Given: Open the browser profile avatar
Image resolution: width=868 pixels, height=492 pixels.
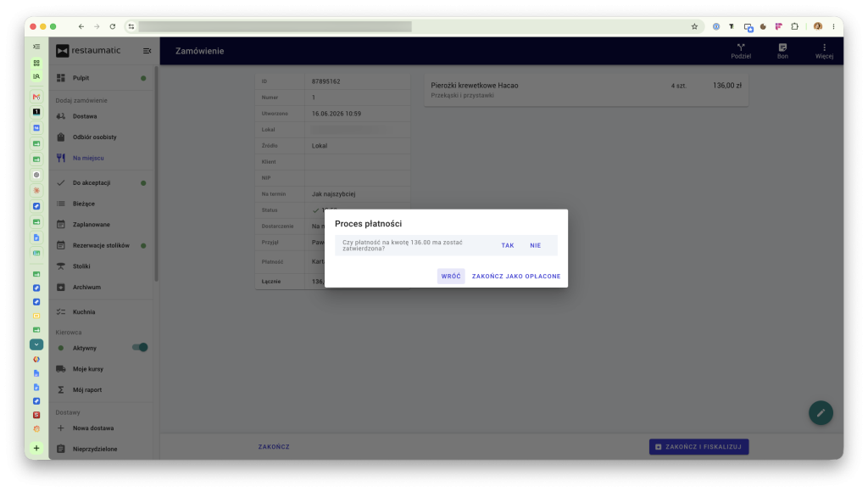Looking at the screenshot, I should coord(818,26).
